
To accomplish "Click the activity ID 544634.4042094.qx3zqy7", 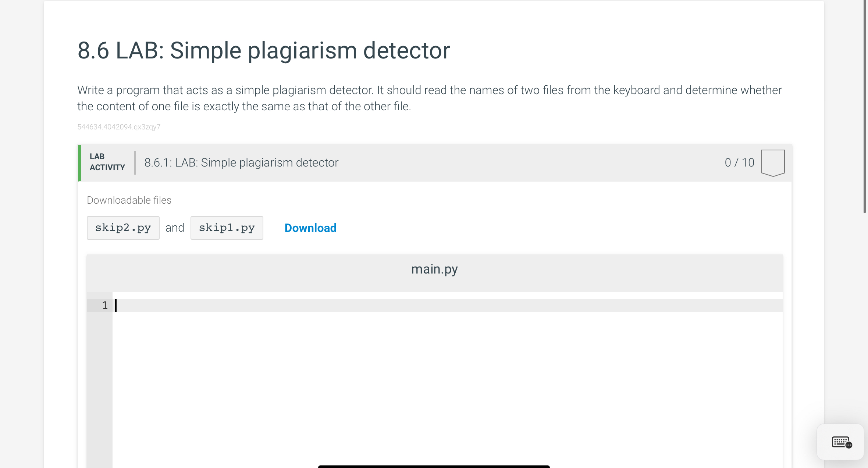I will coord(118,126).
